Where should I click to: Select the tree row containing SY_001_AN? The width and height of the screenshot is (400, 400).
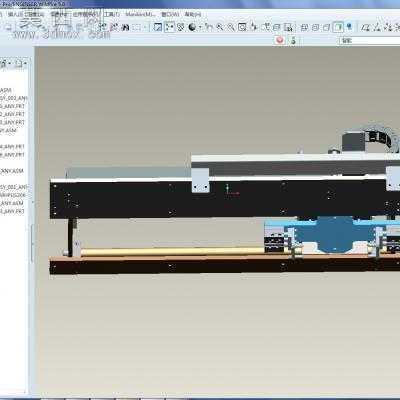click(13, 187)
